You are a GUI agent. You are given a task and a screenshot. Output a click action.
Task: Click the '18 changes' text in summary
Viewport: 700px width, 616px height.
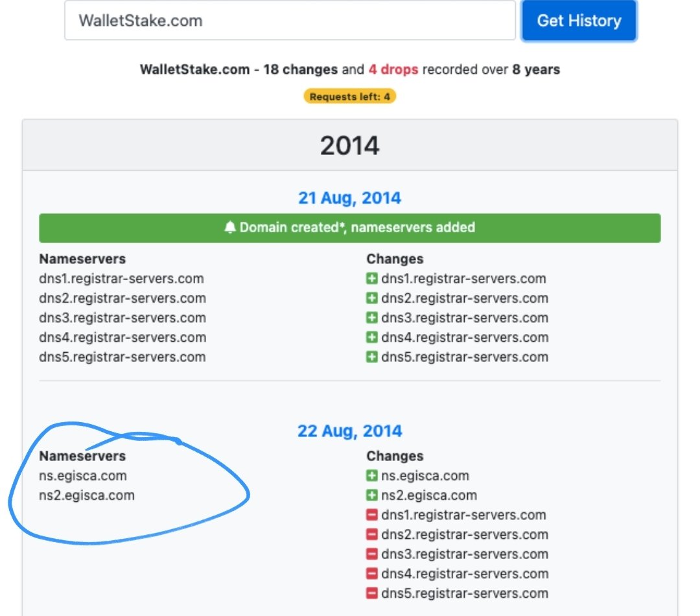click(301, 69)
